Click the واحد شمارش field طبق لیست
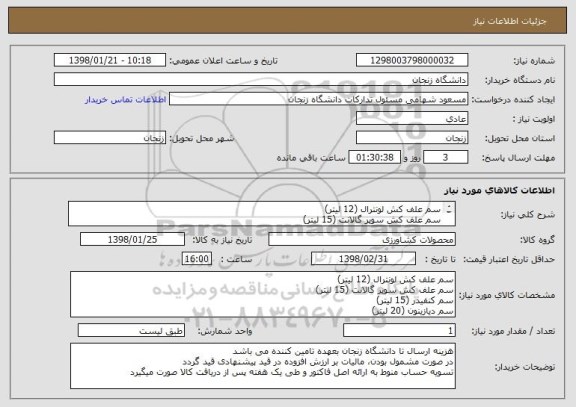 coord(131,331)
